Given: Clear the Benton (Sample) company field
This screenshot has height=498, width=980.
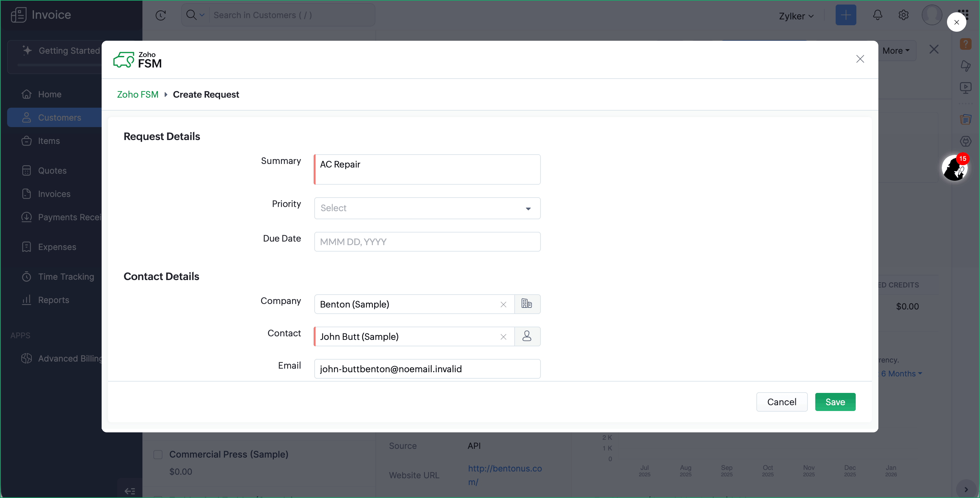Looking at the screenshot, I should point(503,304).
